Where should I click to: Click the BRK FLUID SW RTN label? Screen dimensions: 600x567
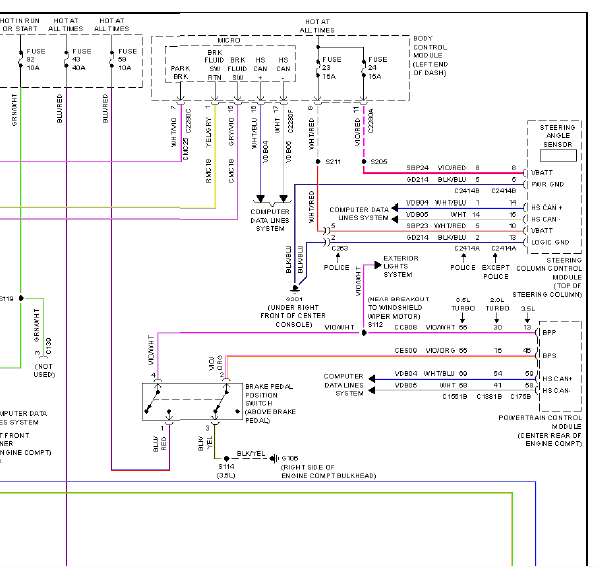214,65
